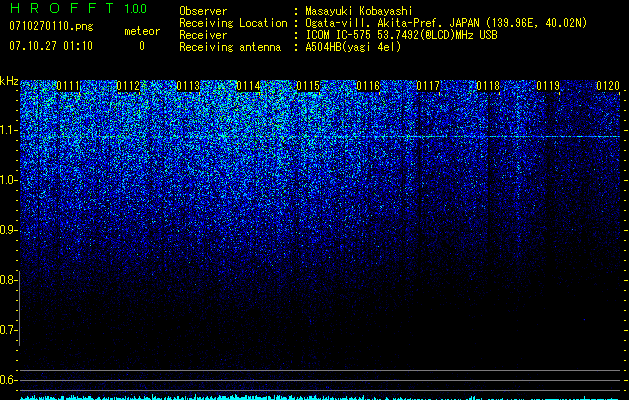Click the date stamp 07.10.27 01:10
629x400 pixels.
tap(51, 46)
